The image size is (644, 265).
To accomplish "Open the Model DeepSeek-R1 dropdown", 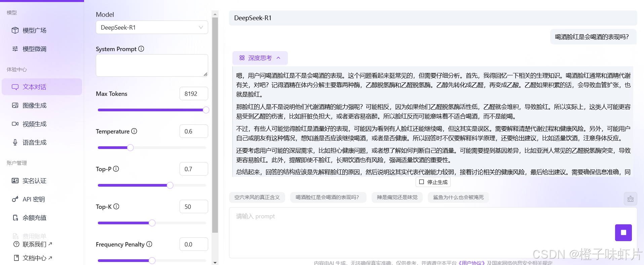I will [152, 27].
